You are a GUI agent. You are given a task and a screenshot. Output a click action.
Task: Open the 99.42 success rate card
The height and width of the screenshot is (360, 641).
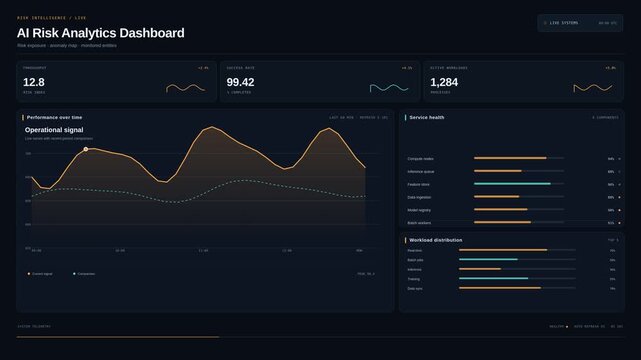click(x=320, y=81)
